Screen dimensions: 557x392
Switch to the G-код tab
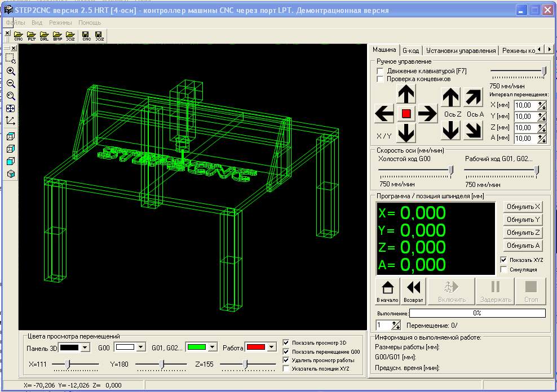click(x=410, y=51)
